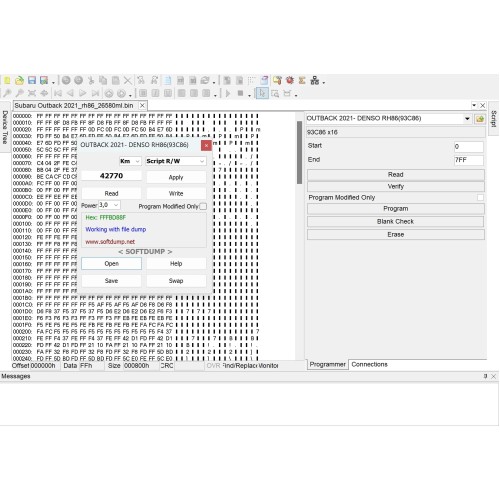
Task: Click the new file icon in the toolbar
Action: point(7,80)
